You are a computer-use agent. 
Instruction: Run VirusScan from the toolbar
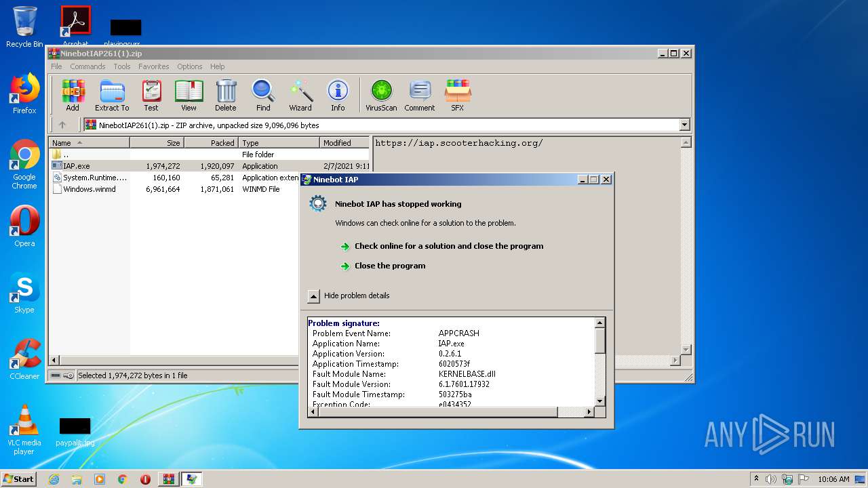381,96
